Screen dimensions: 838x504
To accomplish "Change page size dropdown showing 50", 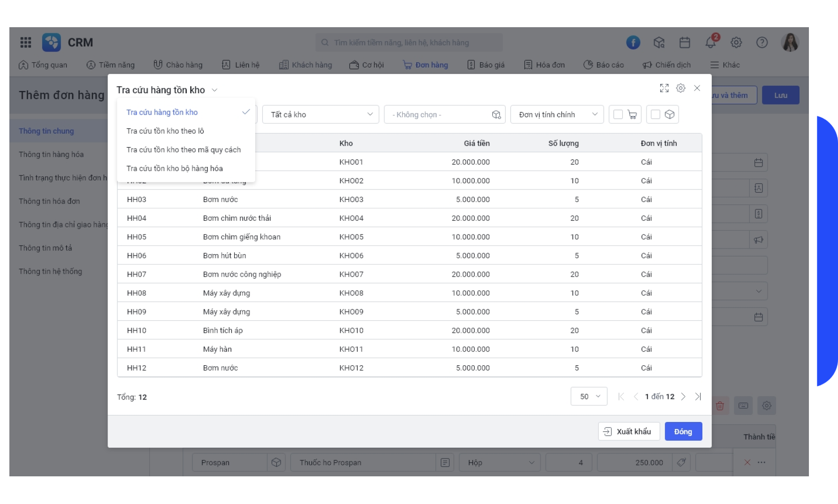I will (589, 397).
